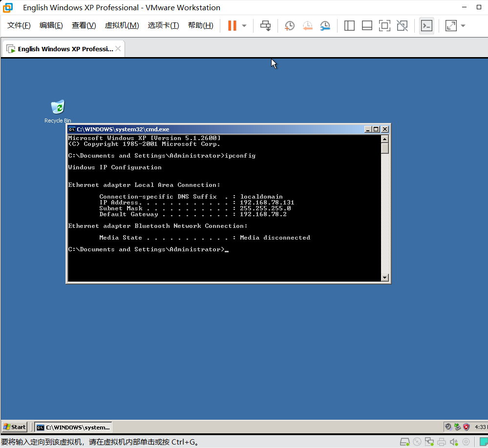Click the VMware network adapter status icon
This screenshot has height=448, width=488.
[x=429, y=442]
